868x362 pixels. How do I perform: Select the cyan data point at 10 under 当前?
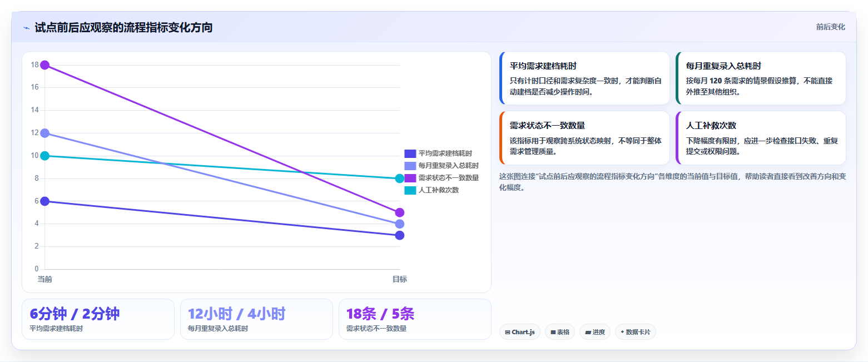point(45,156)
